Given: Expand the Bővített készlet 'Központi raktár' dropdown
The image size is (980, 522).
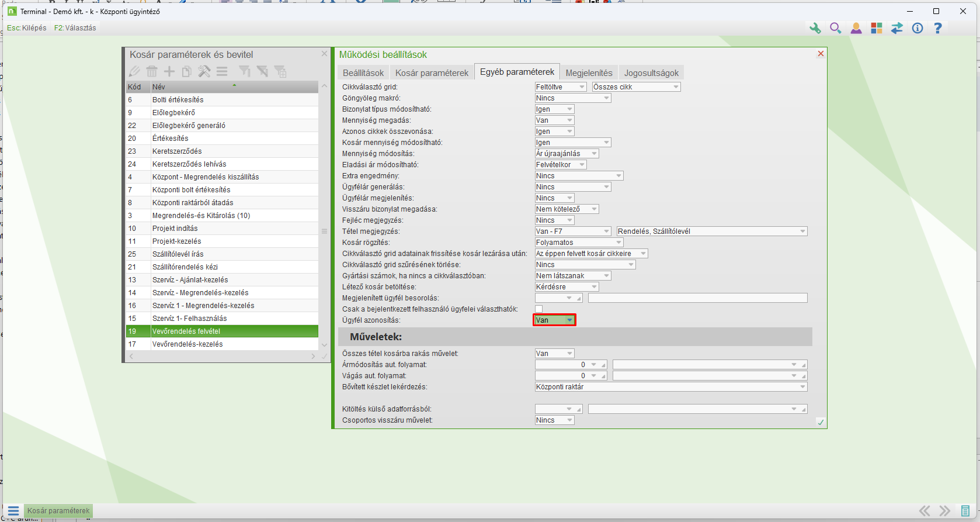Looking at the screenshot, I should click(671, 387).
